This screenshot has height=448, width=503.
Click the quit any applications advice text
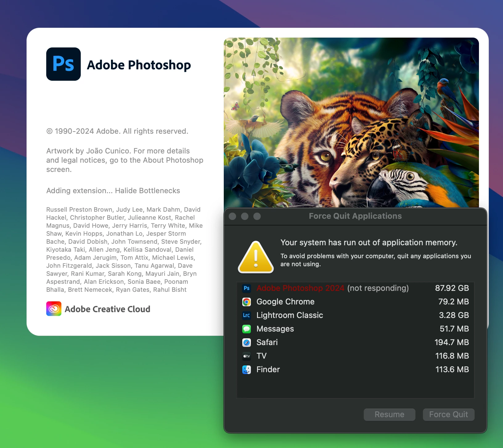[376, 260]
